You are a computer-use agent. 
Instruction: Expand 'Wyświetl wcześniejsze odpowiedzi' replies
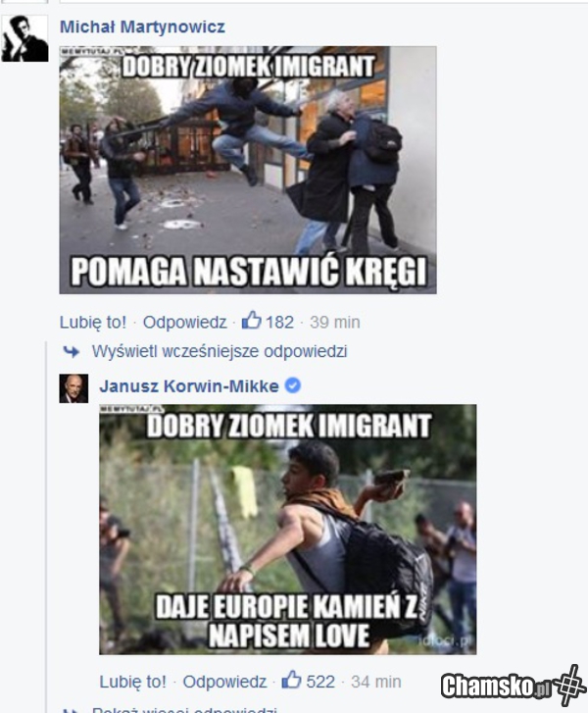click(x=220, y=351)
